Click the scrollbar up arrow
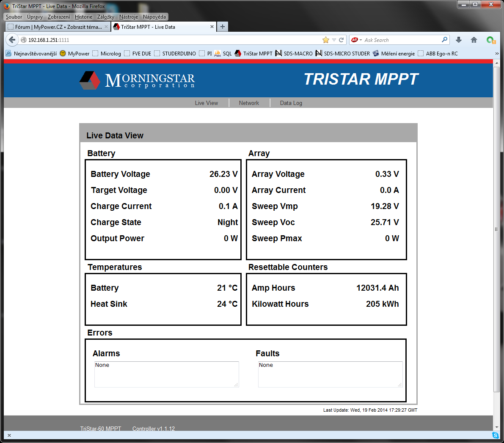504x443 pixels. tap(496, 63)
